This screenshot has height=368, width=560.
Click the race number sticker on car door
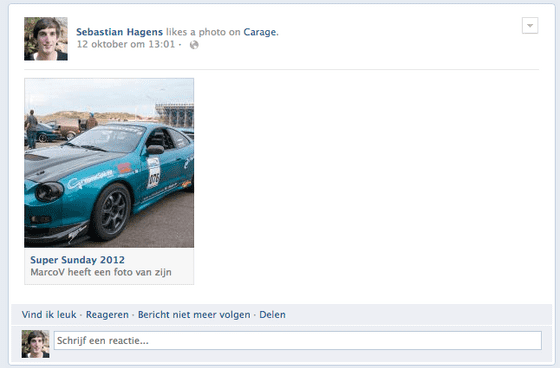coord(154,173)
